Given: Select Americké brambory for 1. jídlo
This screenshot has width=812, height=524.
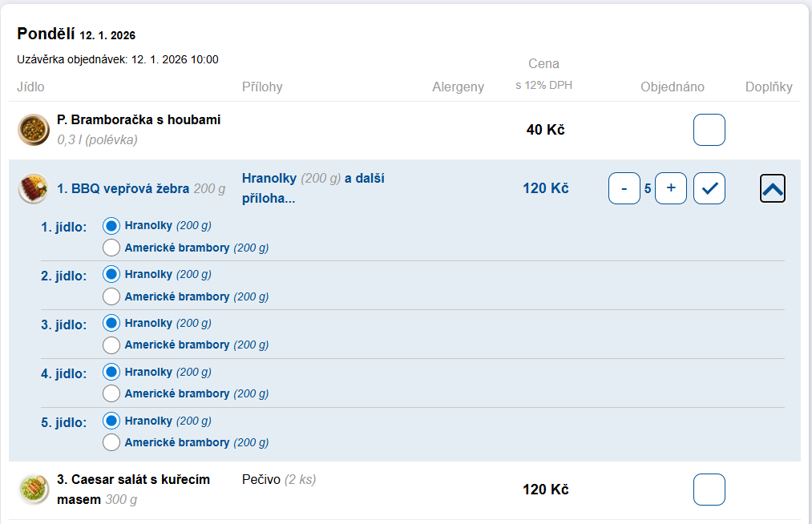Looking at the screenshot, I should 112,248.
